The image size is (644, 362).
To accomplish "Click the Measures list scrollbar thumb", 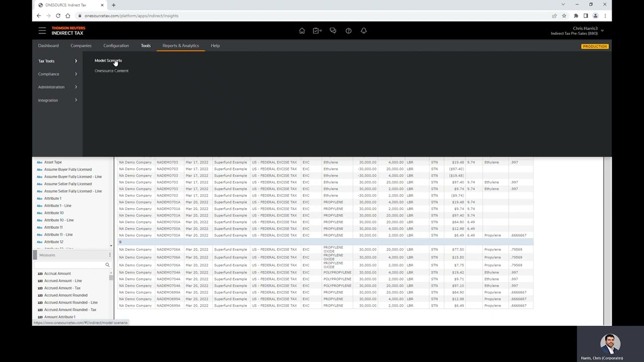I will (111, 278).
